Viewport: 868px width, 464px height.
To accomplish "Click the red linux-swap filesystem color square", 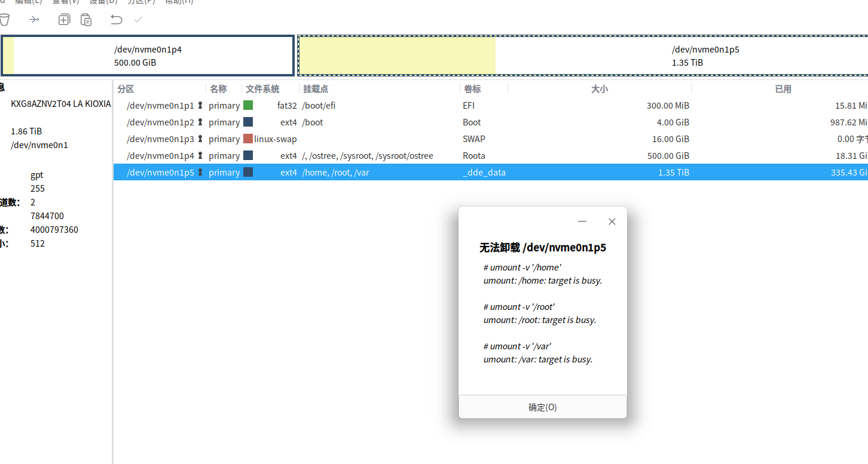I will [248, 139].
